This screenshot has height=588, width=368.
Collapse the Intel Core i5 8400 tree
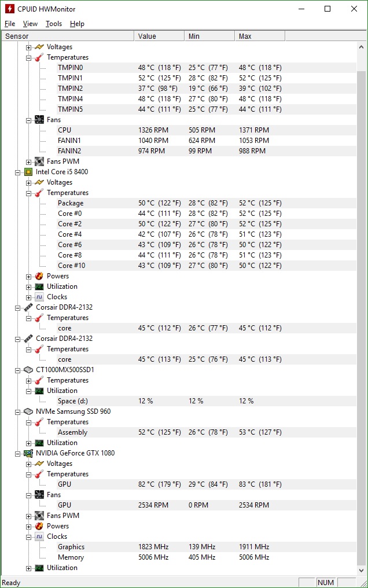[x=18, y=172]
